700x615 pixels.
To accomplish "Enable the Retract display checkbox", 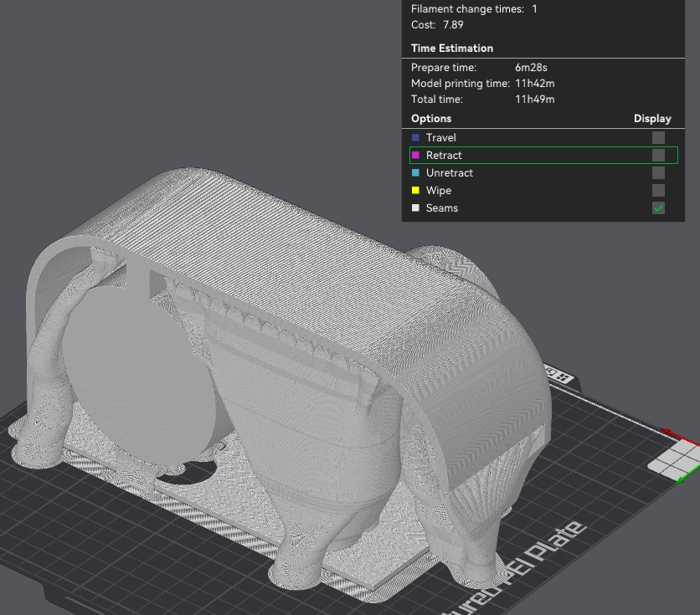I will [x=658, y=155].
